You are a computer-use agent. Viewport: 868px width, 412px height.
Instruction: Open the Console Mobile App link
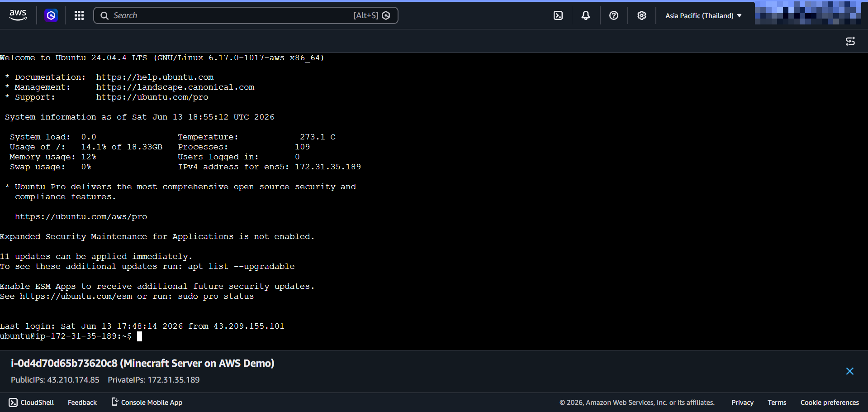[x=147, y=402]
